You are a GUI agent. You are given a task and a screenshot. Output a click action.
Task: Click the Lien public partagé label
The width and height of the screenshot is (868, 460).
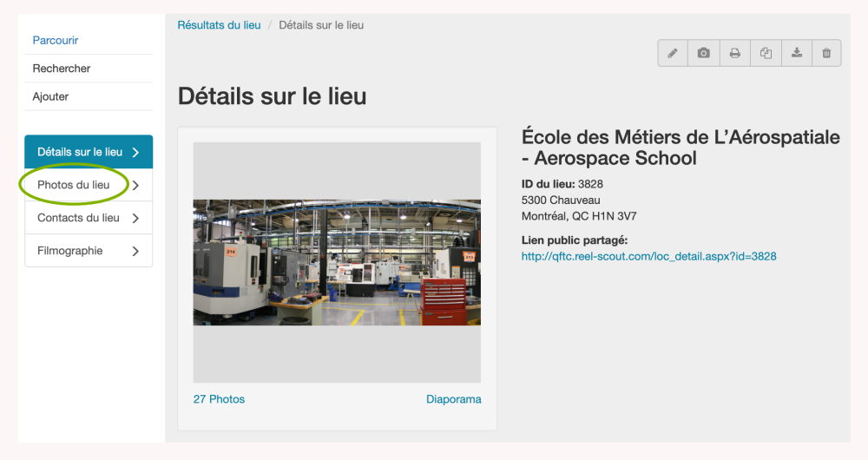pos(575,240)
